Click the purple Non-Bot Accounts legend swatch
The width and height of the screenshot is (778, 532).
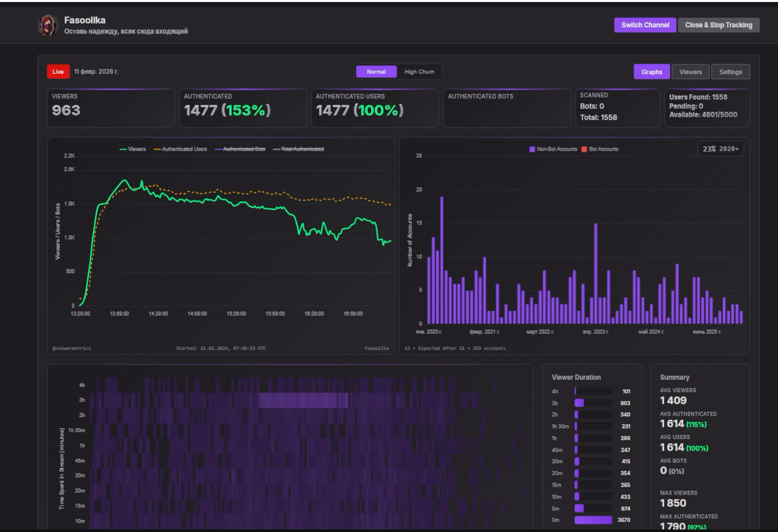click(532, 149)
